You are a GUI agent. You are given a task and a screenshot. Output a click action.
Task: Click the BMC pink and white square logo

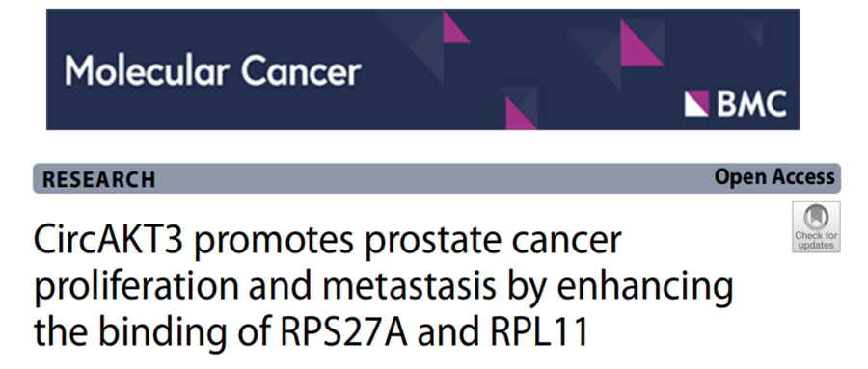pyautogui.click(x=696, y=103)
